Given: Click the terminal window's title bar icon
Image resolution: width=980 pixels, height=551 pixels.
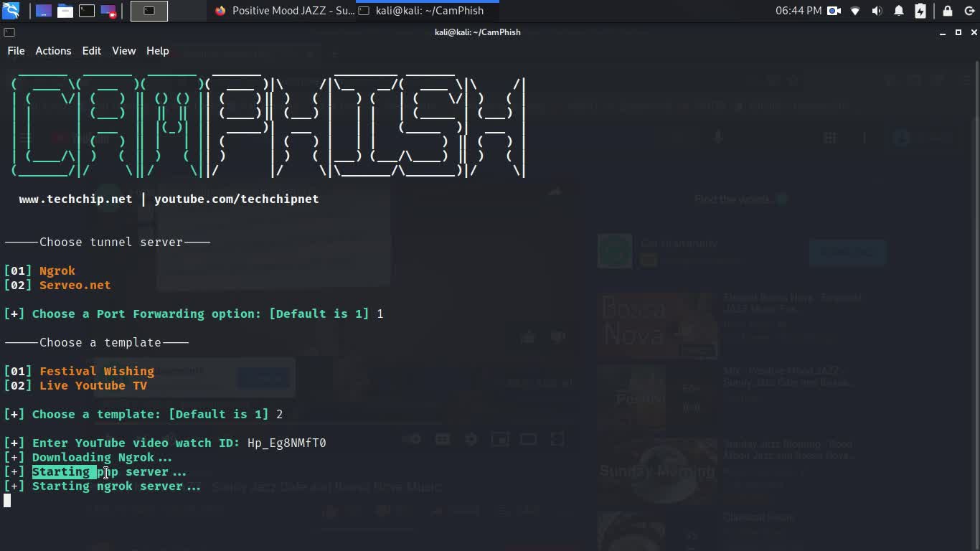Looking at the screenshot, I should (x=9, y=32).
